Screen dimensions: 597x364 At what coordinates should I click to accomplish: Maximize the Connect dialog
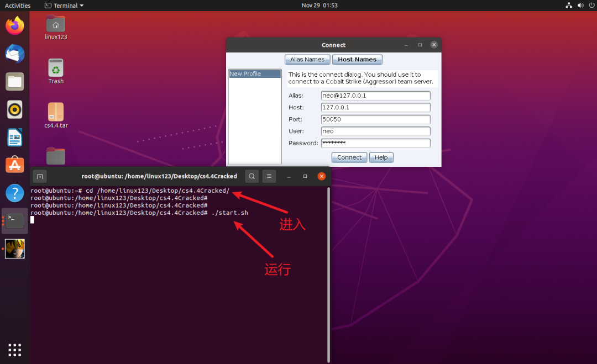pyautogui.click(x=420, y=45)
